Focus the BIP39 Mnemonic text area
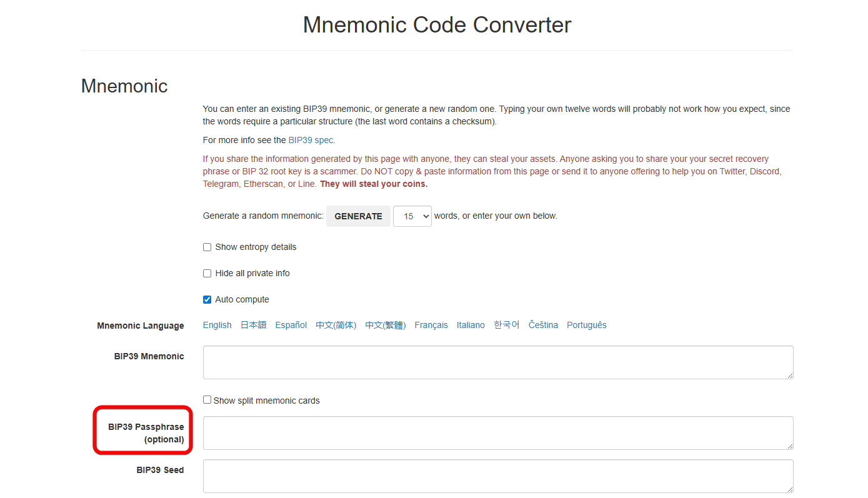Screen dimensions: 868x498 498,362
